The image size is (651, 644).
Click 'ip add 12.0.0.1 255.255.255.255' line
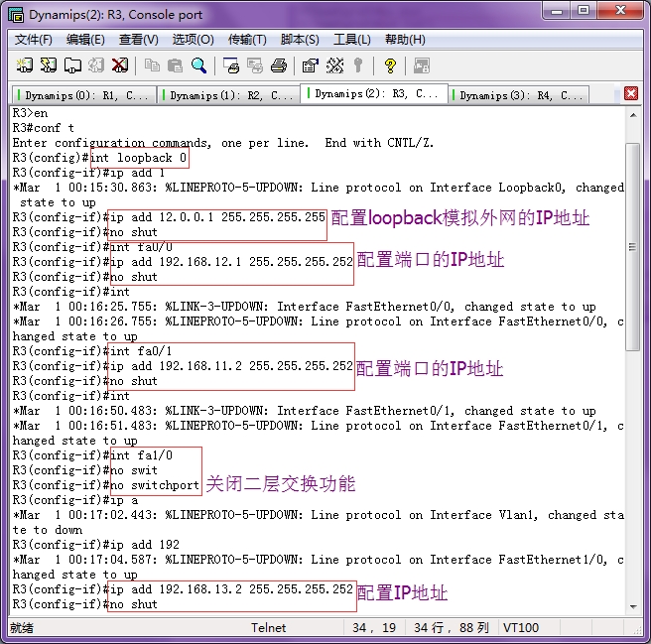click(x=217, y=217)
